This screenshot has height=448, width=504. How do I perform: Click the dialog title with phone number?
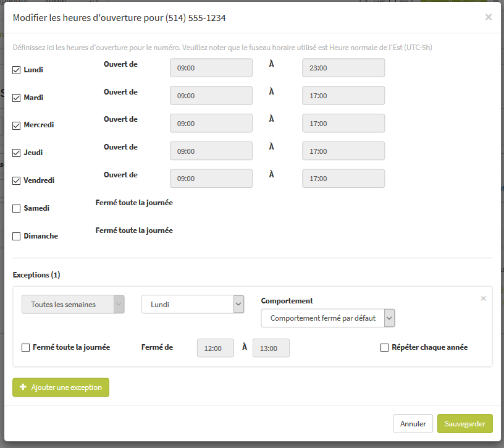(119, 18)
